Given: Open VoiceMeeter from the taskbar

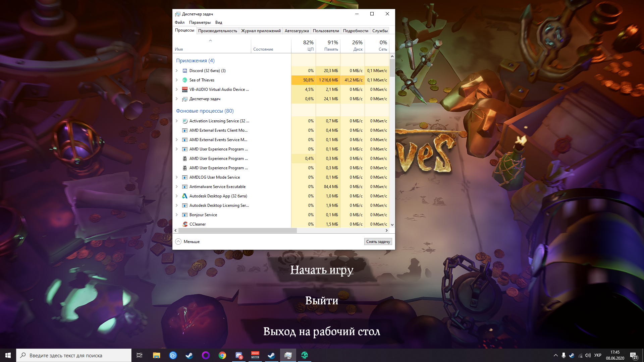Looking at the screenshot, I should click(255, 355).
